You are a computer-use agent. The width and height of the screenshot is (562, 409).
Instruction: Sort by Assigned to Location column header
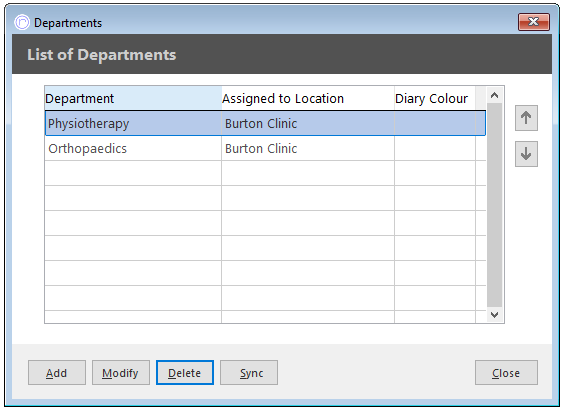308,98
